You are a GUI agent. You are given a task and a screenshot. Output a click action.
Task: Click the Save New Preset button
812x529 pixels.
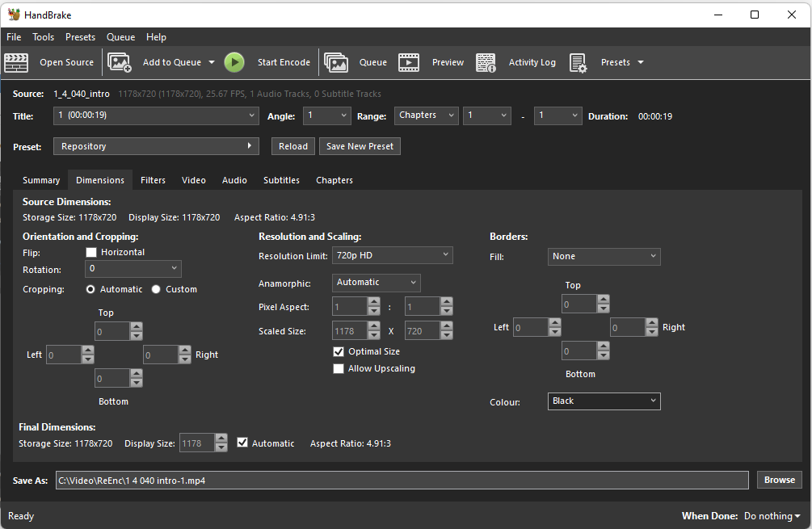[360, 146]
